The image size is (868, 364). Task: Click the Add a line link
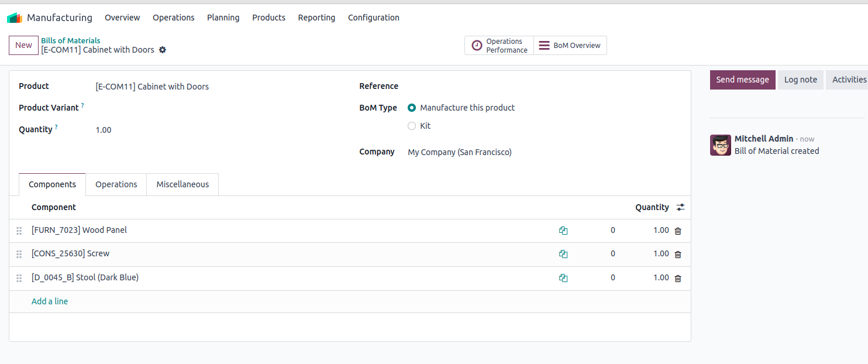pos(50,301)
